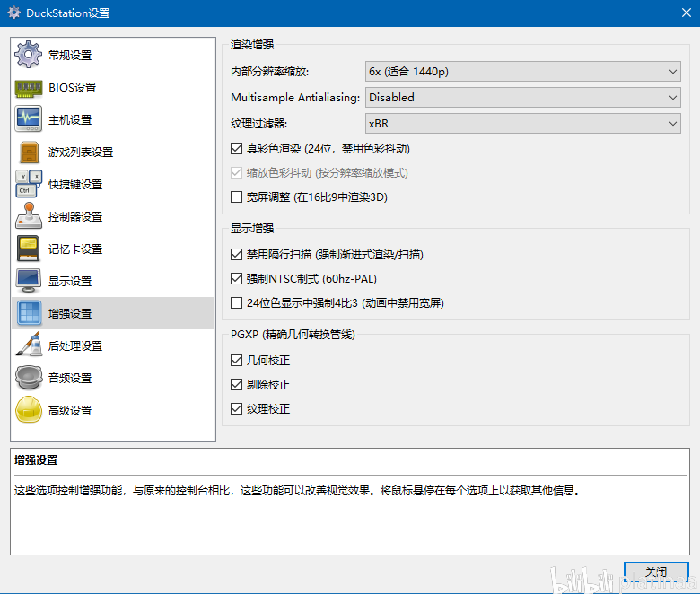Open Multisample Antialiasing dropdown
The height and width of the screenshot is (594, 700).
[x=523, y=97]
